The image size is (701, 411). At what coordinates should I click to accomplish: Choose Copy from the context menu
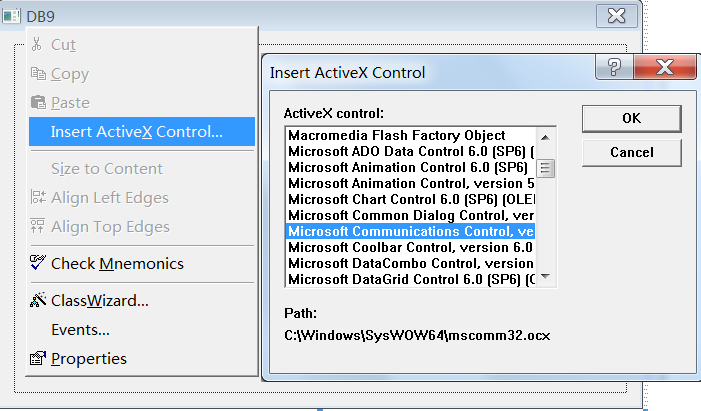coord(142,73)
